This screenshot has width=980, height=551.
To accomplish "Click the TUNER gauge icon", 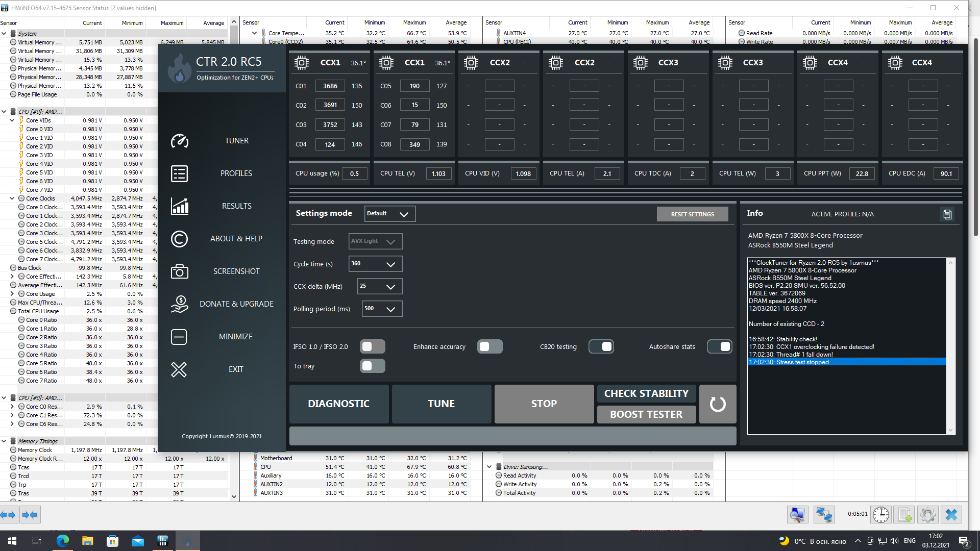I will tap(179, 141).
